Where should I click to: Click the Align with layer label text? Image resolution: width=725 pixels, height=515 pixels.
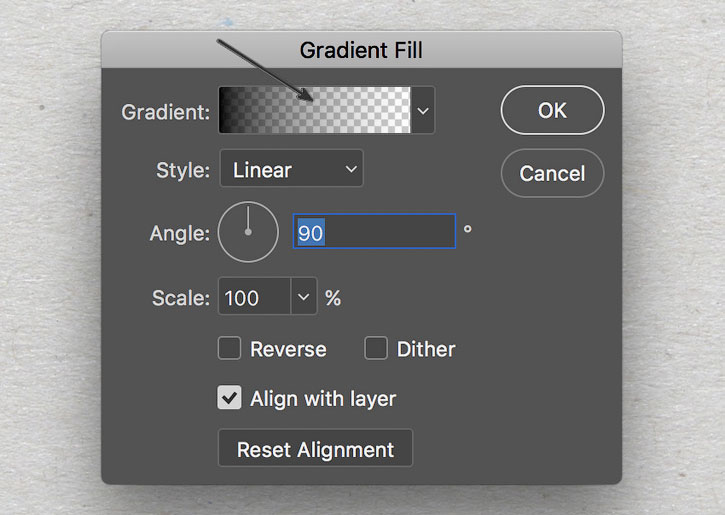click(323, 399)
